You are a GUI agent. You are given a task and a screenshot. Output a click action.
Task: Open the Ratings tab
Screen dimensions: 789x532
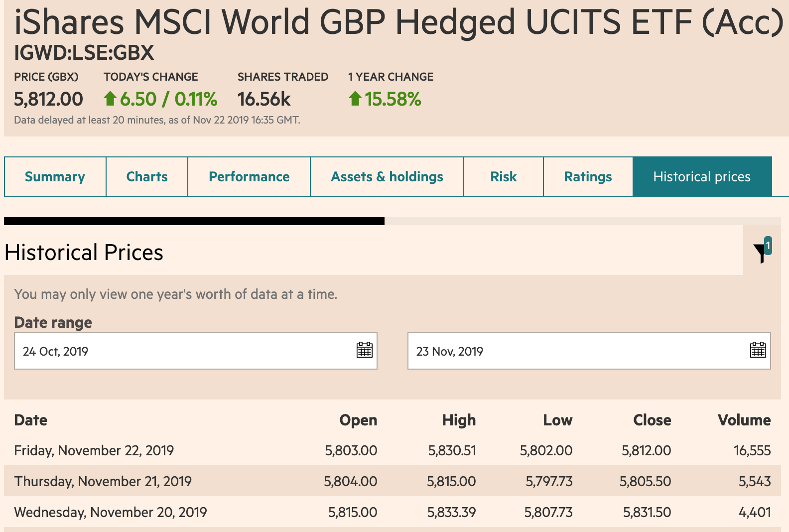[x=588, y=177]
